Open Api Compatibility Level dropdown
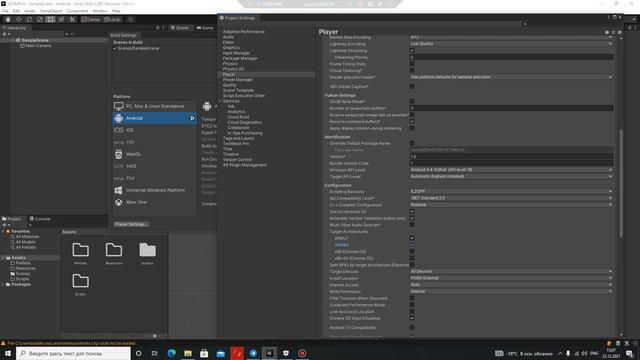 [x=511, y=198]
